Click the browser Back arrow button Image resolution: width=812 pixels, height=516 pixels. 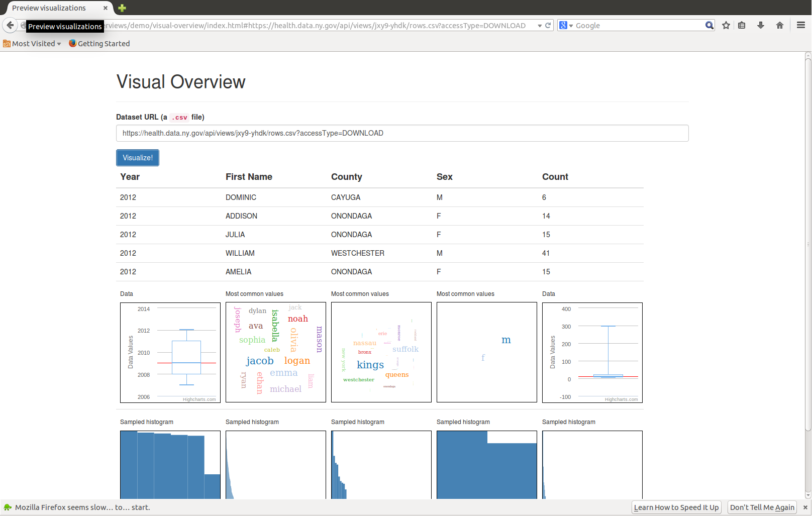[x=10, y=25]
